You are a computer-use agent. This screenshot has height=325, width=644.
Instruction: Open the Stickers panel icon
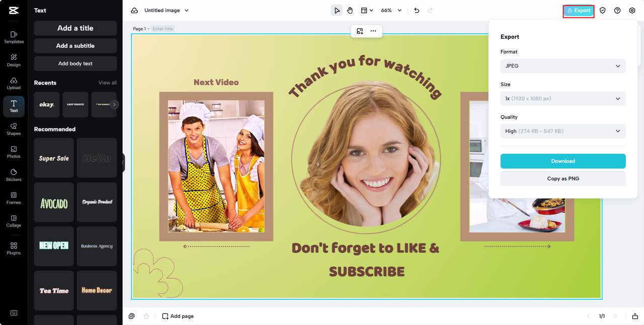(14, 175)
